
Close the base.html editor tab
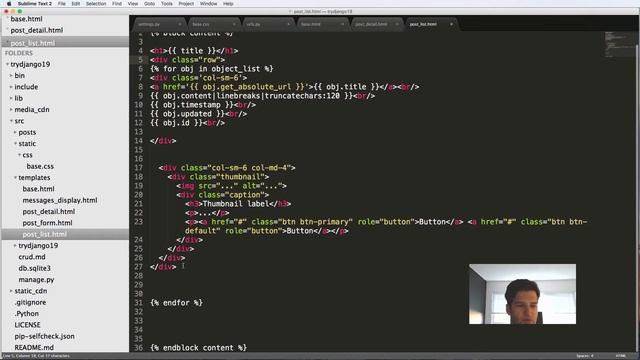click(342, 24)
